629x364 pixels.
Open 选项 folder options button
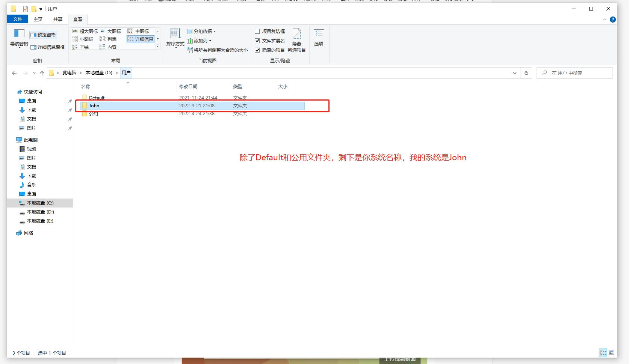coord(319,38)
